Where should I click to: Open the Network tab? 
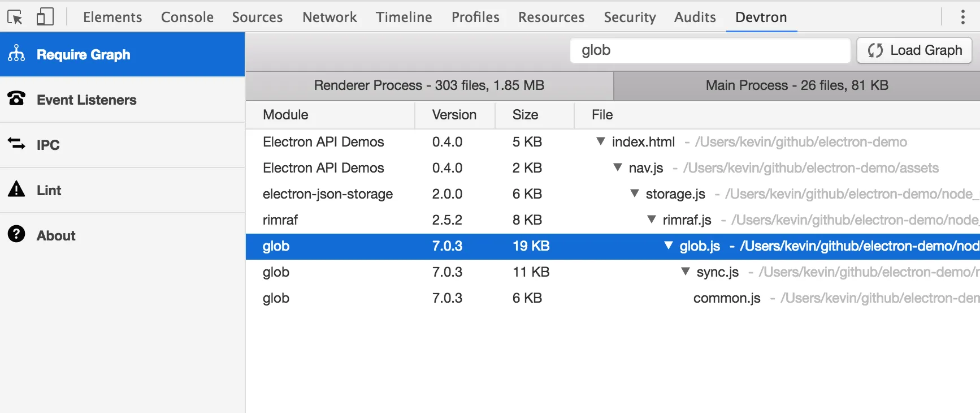329,17
